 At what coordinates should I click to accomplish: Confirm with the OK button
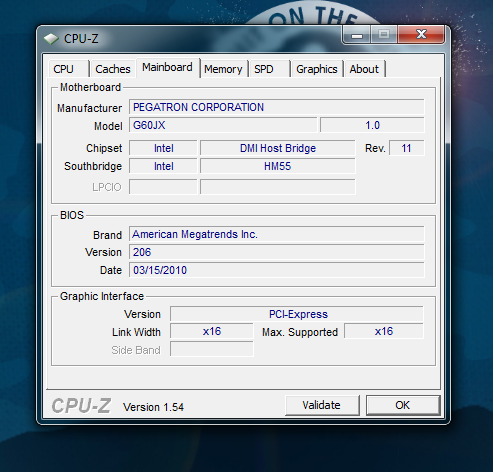[403, 405]
